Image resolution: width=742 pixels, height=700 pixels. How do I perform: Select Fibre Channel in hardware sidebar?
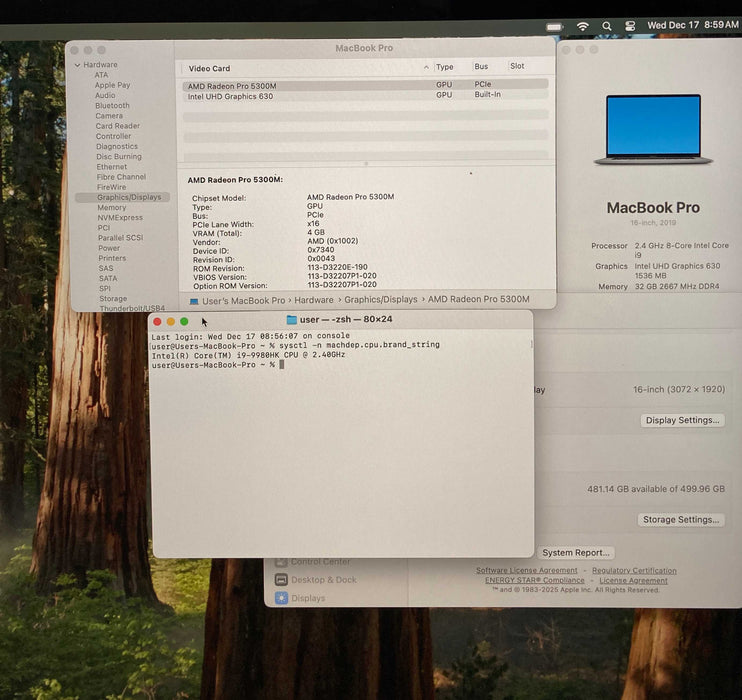pos(121,177)
